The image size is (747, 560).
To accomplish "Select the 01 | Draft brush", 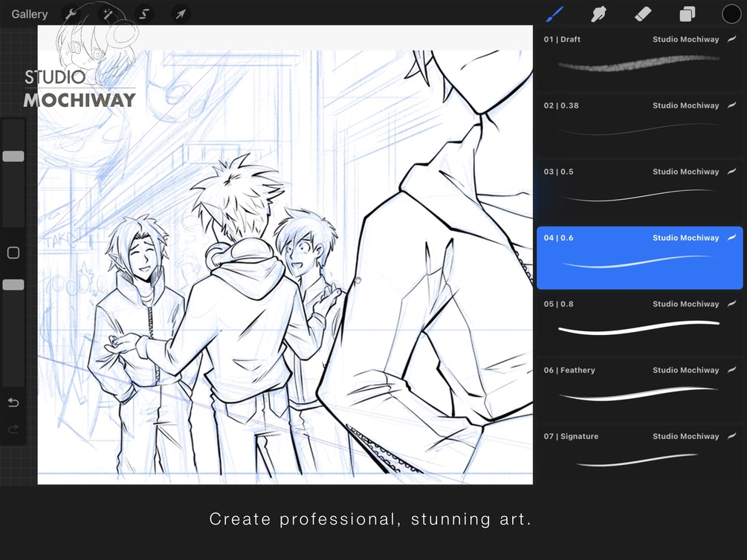I will click(x=639, y=59).
